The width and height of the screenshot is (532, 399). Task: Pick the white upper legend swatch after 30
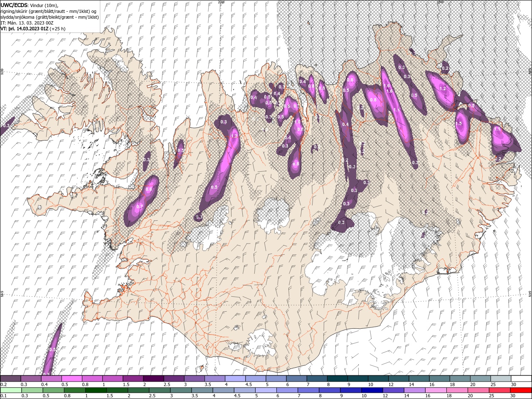(522, 379)
